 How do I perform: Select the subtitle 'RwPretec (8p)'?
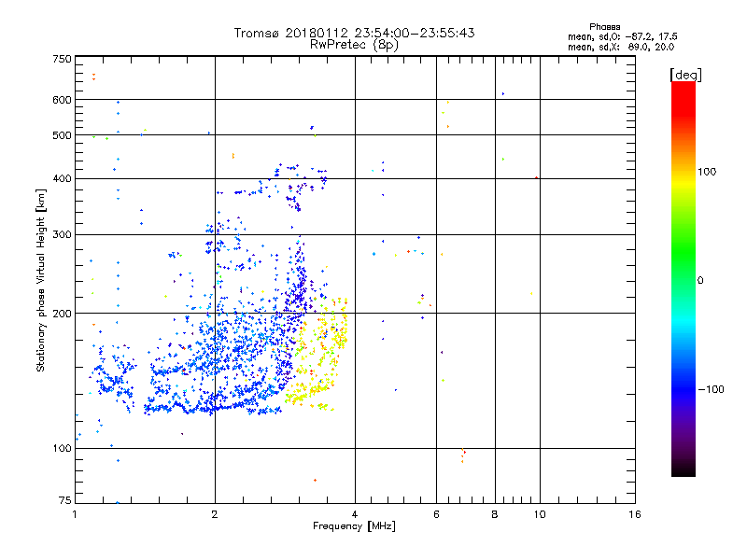[x=354, y=45]
